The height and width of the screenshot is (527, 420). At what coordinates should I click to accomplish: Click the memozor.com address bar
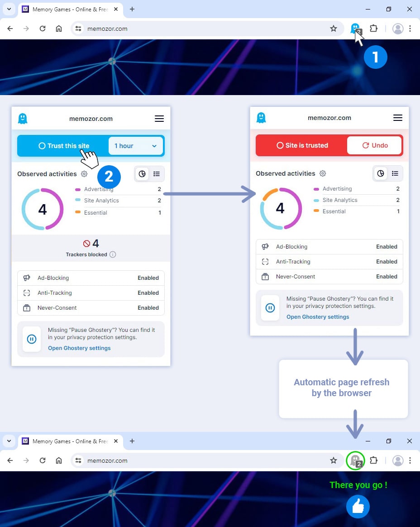(107, 28)
